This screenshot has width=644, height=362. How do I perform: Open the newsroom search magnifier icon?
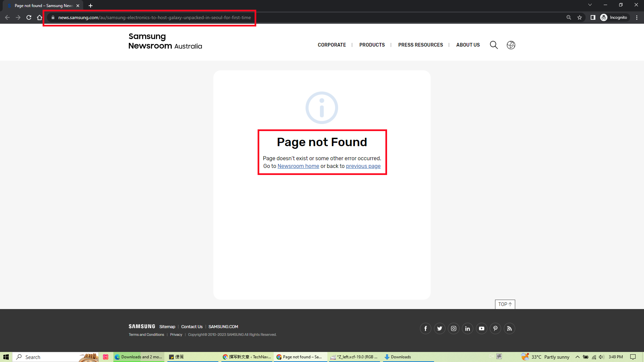pos(494,45)
